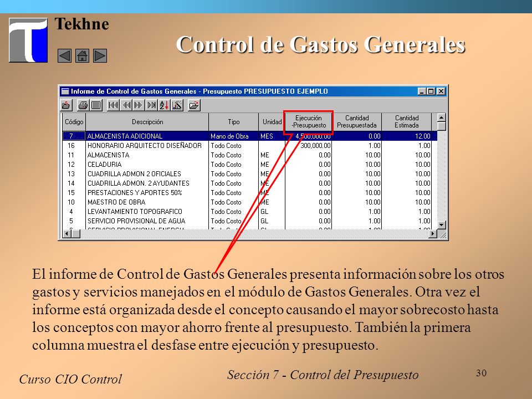Click the Cantidad Presupuestada column header
The image size is (532, 399).
pyautogui.click(x=356, y=122)
